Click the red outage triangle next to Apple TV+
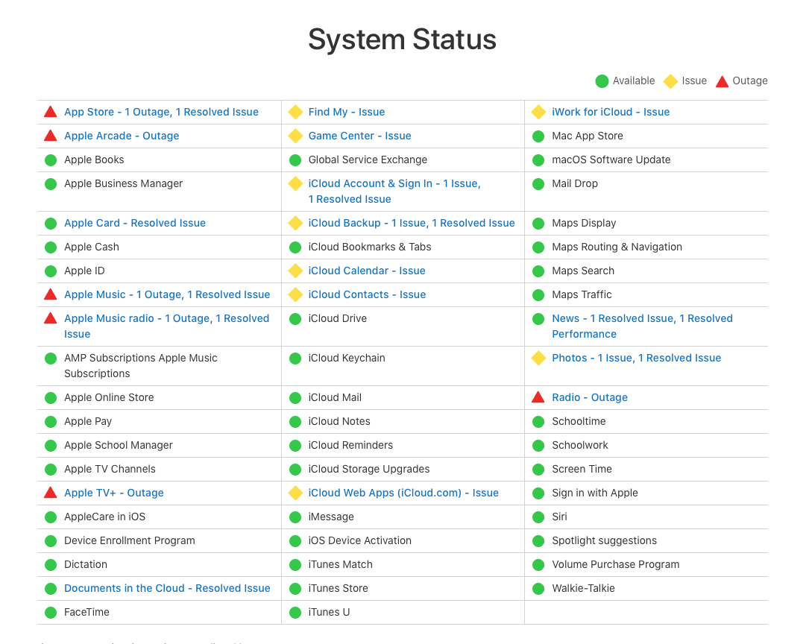The image size is (812, 644). click(x=50, y=493)
